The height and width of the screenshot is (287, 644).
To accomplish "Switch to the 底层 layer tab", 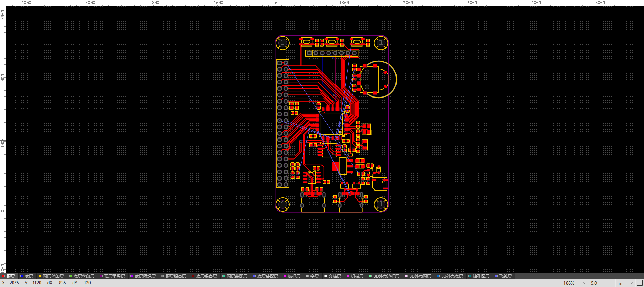I will [x=27, y=276].
